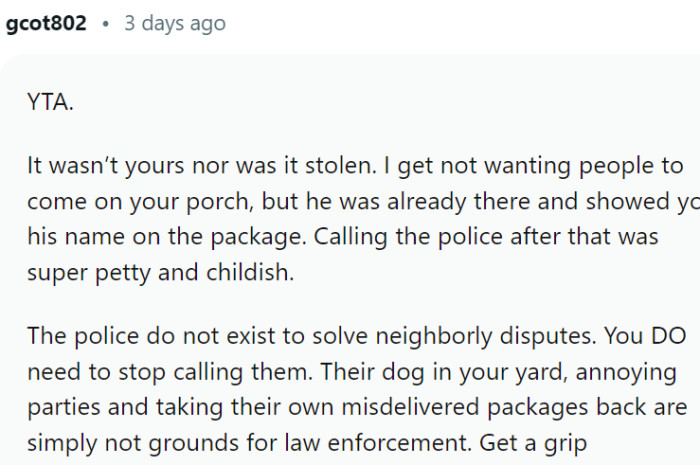
Task: Click the phrase "super petty and childish"
Action: (x=160, y=270)
